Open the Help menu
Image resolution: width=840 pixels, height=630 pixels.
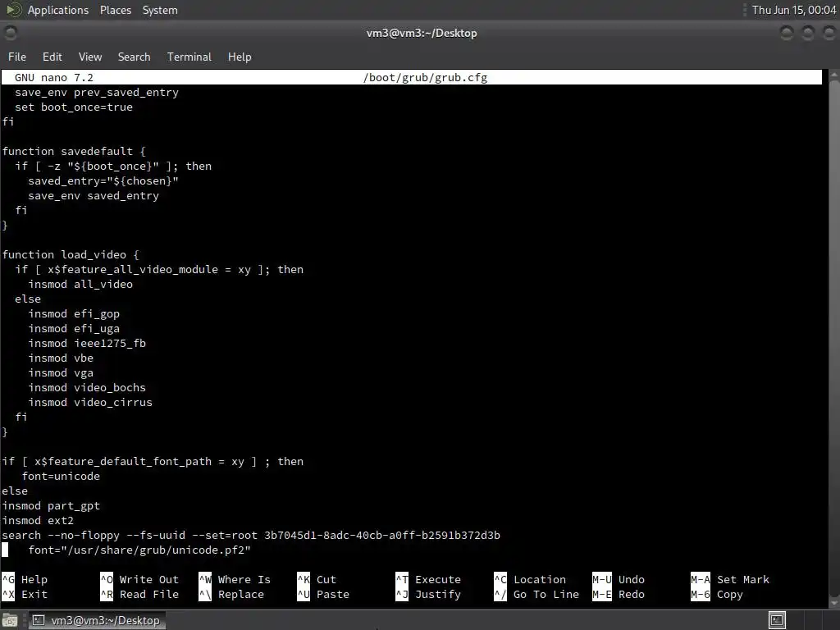240,57
